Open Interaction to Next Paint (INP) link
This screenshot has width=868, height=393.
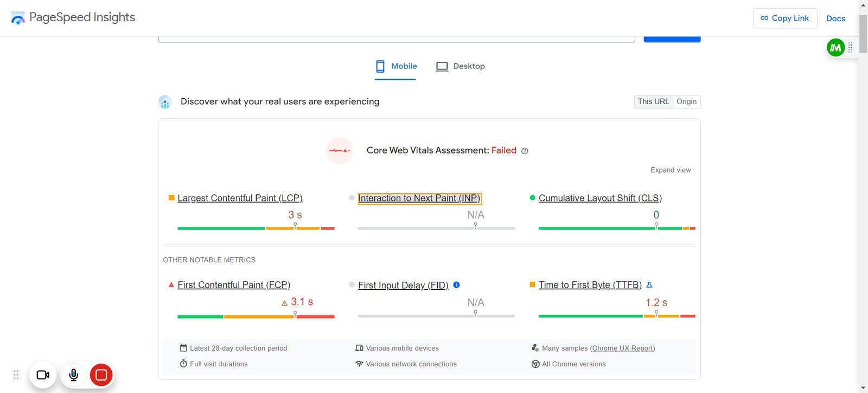[419, 198]
